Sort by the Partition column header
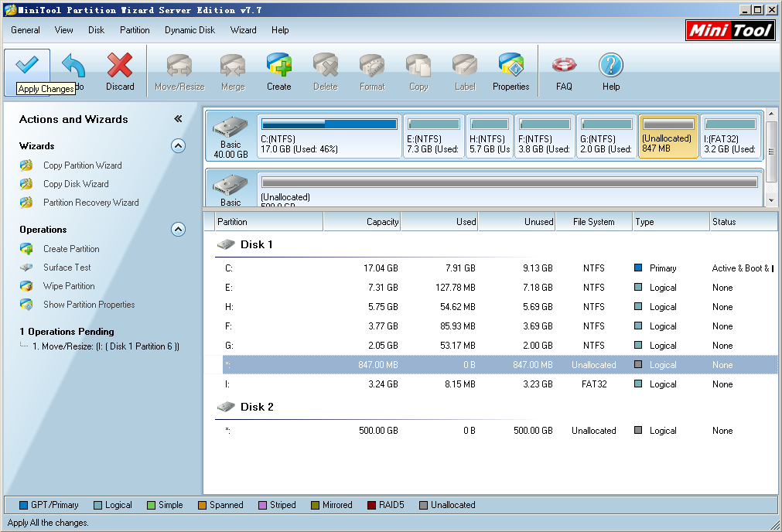 [269, 222]
